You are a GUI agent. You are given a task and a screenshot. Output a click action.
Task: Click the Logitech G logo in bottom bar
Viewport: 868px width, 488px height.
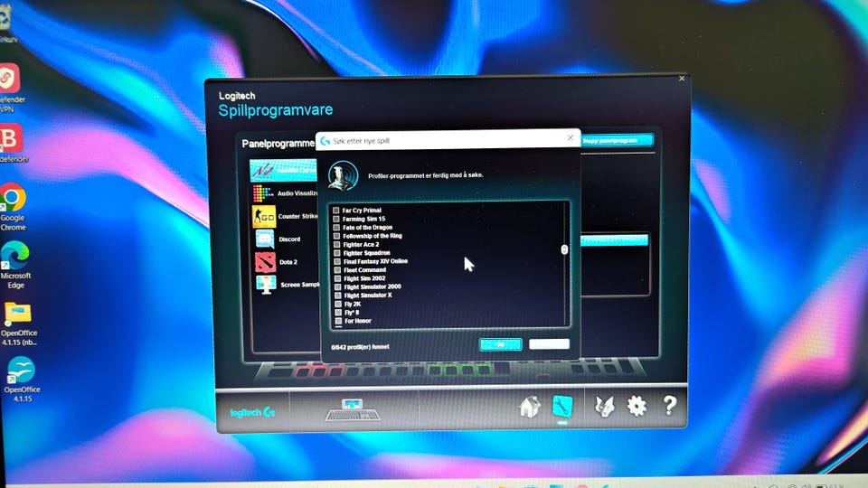252,412
